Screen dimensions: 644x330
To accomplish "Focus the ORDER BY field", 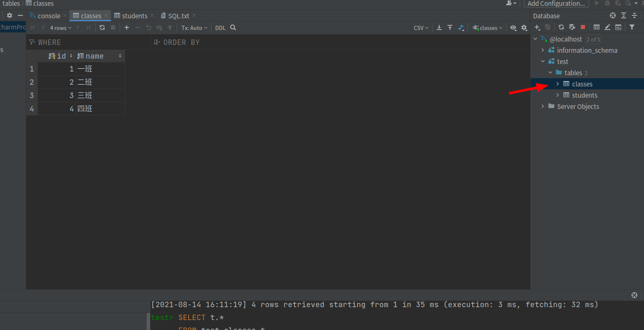I will pos(340,42).
